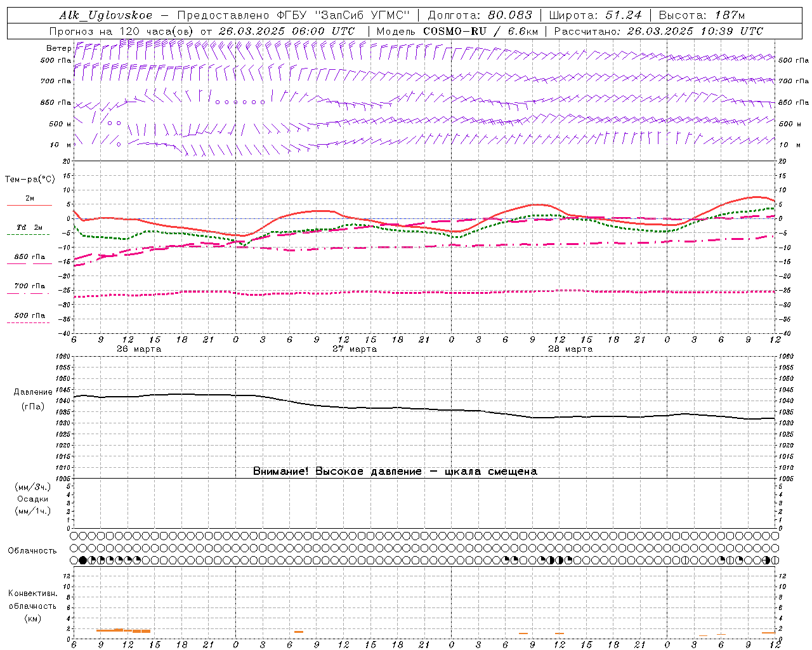Click the 26 марта date label
812x650 pixels.
139,349
